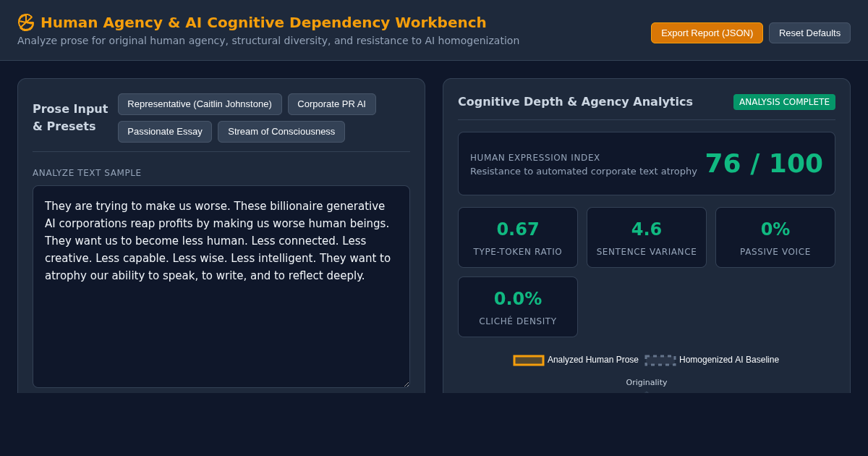Click 'Resistance to automated corporate text atrophy' caption
The height and width of the screenshot is (456, 868).
[584, 172]
